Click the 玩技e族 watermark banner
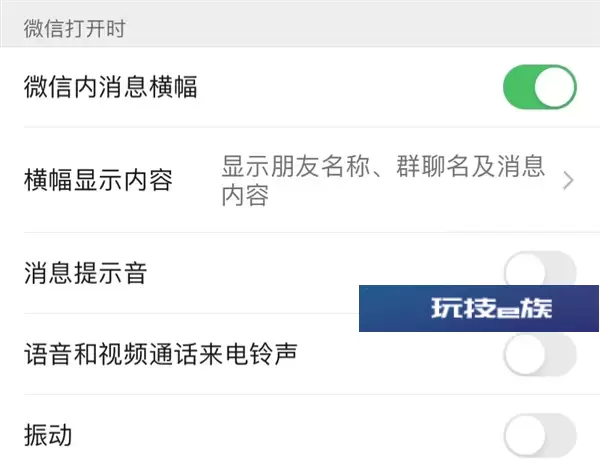Image resolution: width=600 pixels, height=467 pixels. click(x=479, y=308)
